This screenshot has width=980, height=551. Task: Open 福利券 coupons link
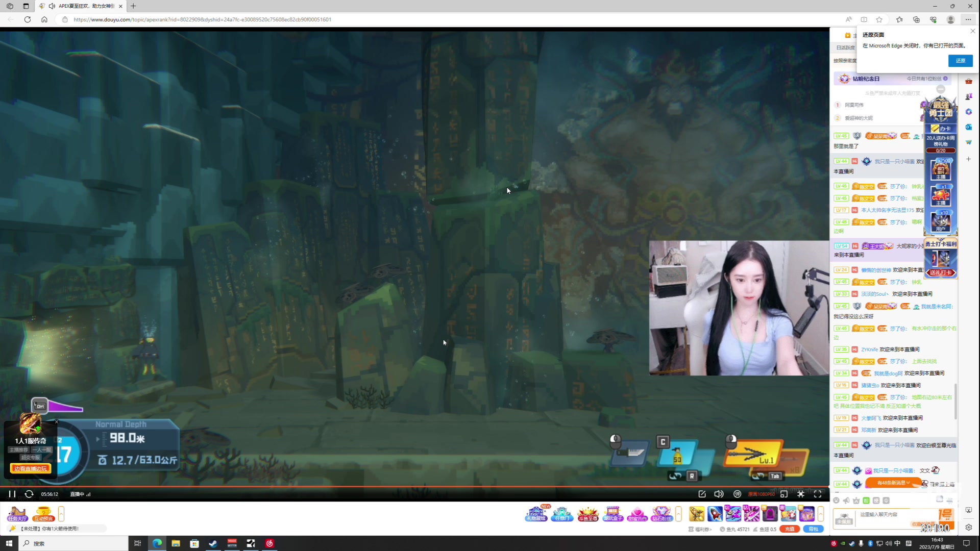tap(700, 529)
